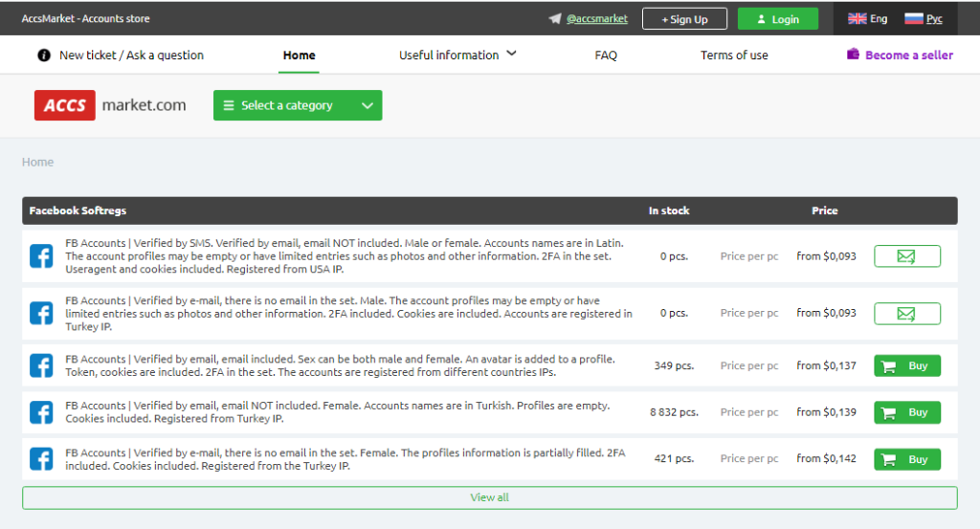Viewport: 980px width, 529px height.
Task: Open New ticket / Ask a question
Action: [x=131, y=55]
